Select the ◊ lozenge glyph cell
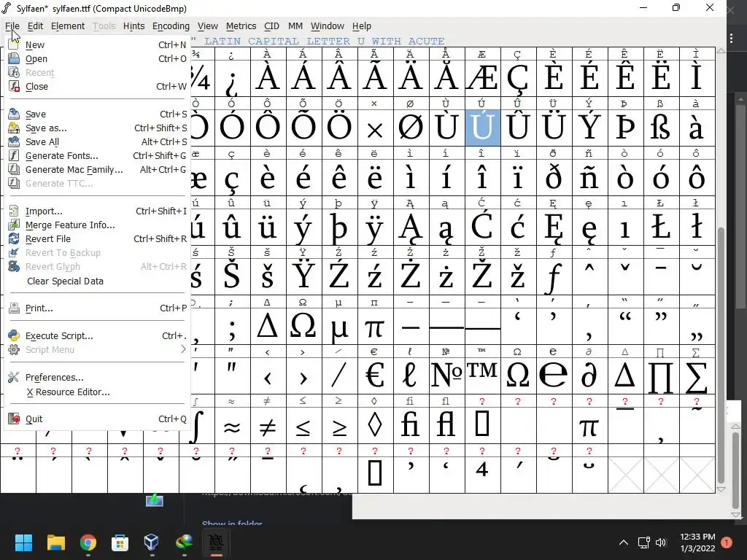The image size is (747, 560). [x=376, y=425]
